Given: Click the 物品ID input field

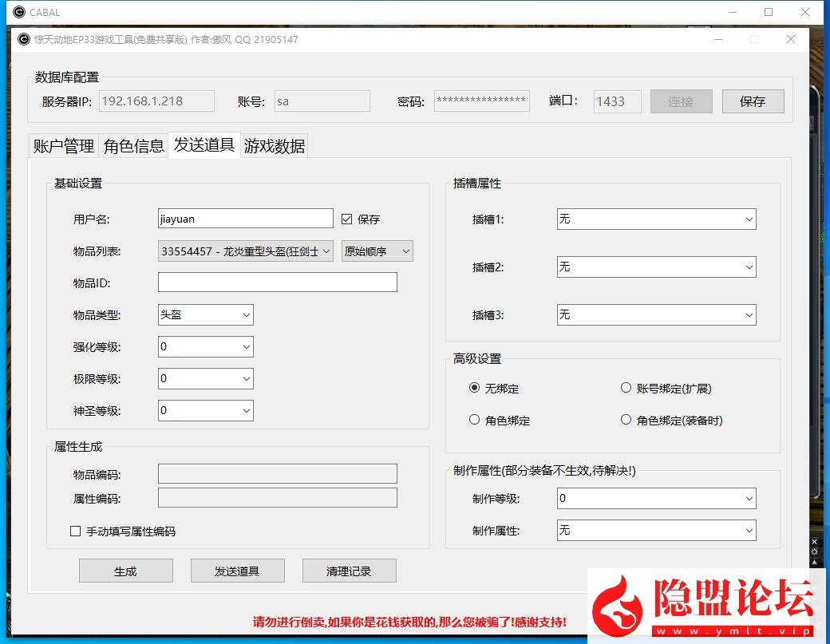Looking at the screenshot, I should tap(278, 282).
